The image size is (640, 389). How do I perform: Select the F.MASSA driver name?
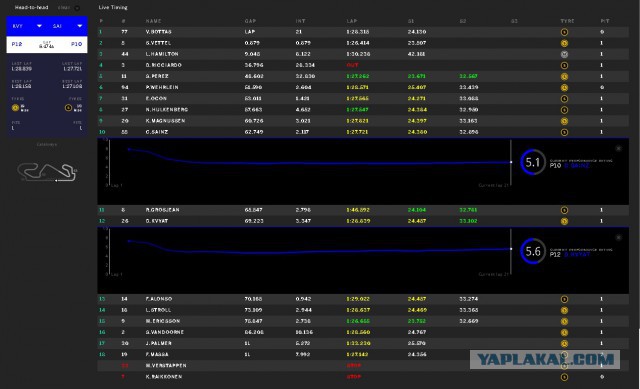point(157,354)
